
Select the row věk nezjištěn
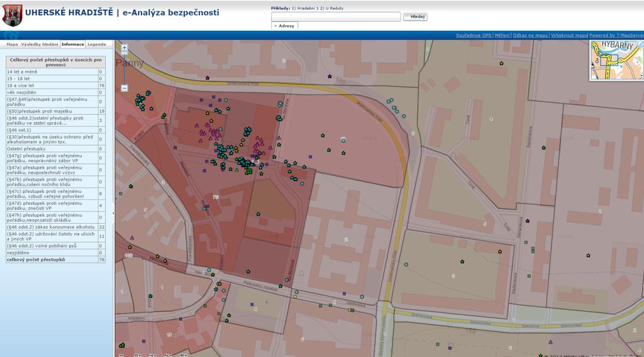pos(55,92)
